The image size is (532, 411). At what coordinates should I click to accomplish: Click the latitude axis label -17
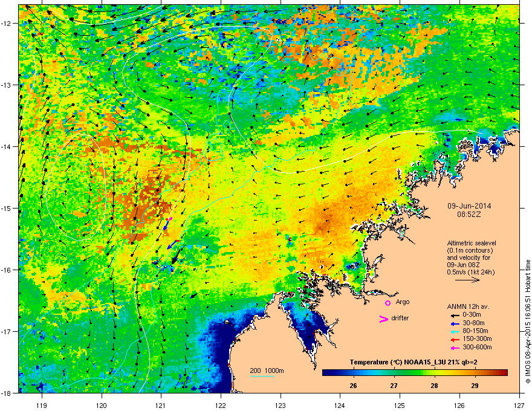pos(7,332)
